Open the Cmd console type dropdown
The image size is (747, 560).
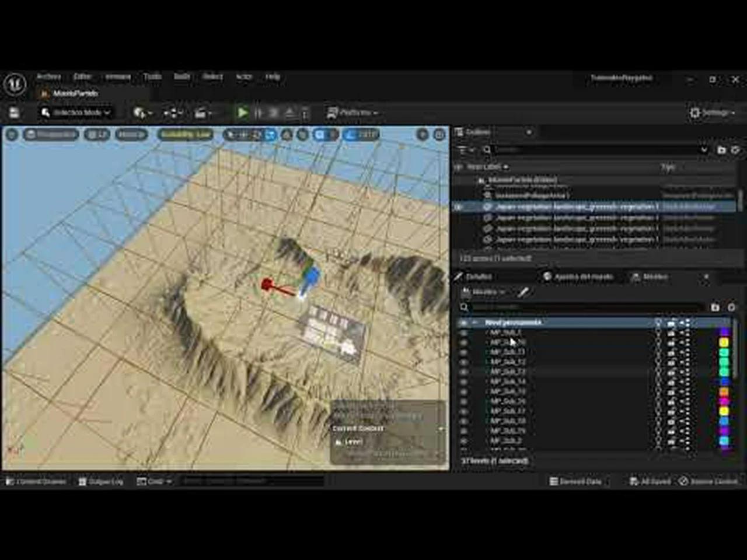[154, 481]
